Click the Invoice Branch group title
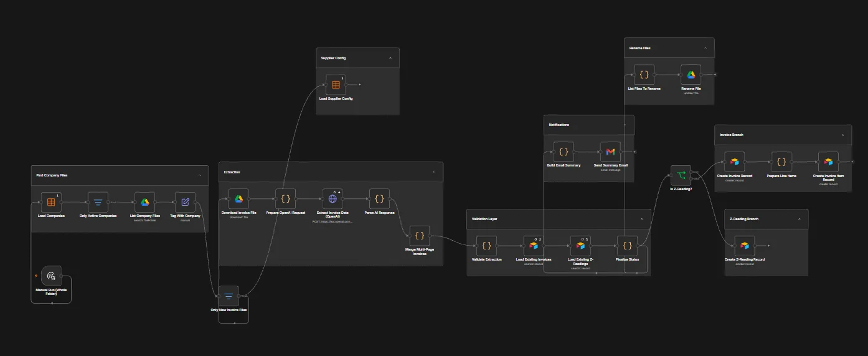The width and height of the screenshot is (868, 356). click(x=731, y=135)
